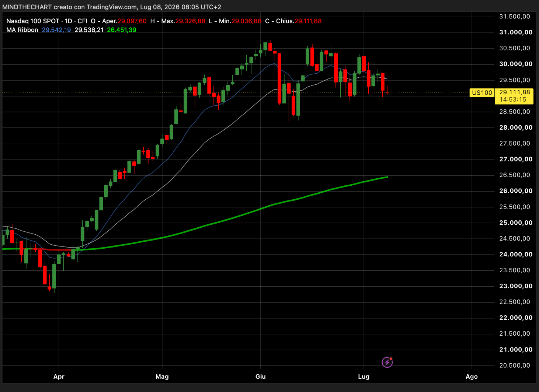Click the low value 29.036,88
This screenshot has width=539, height=392.
pyautogui.click(x=247, y=21)
